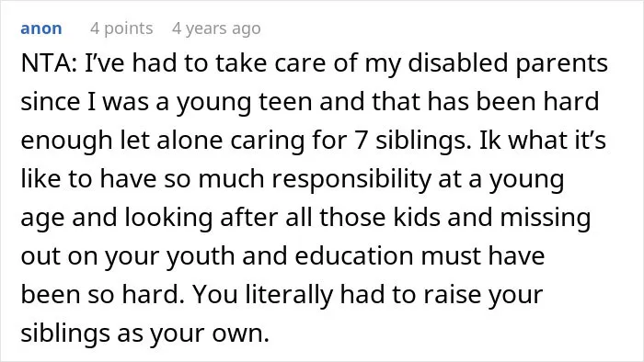
Task: Open the anon user profile link
Action: click(x=41, y=28)
